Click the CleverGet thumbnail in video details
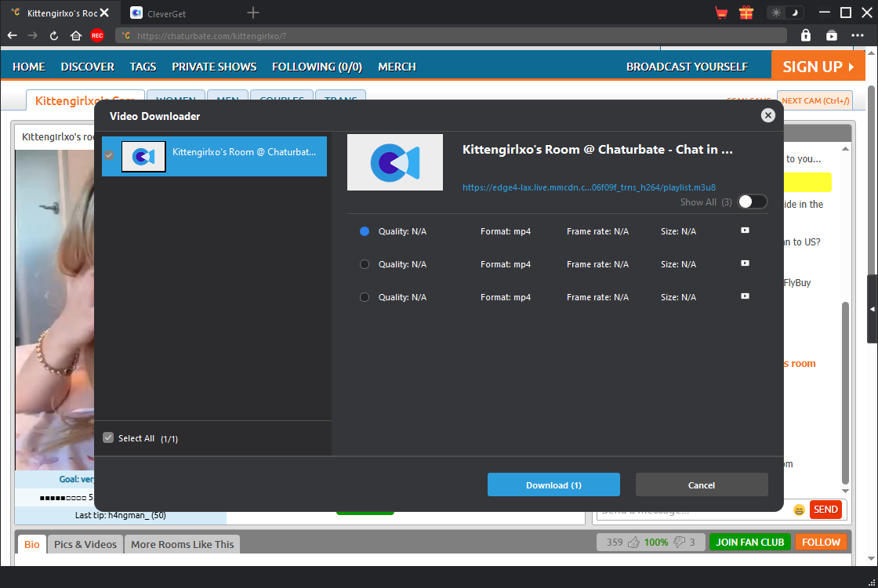This screenshot has height=588, width=878. [395, 162]
